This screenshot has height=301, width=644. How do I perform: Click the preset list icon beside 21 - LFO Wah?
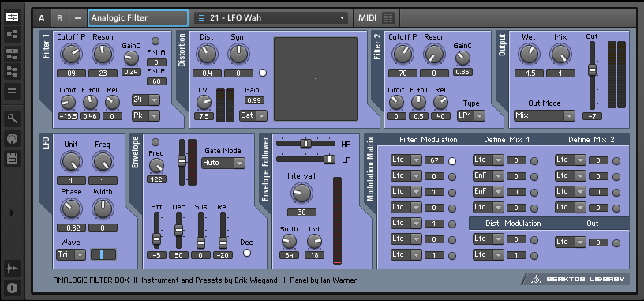tap(201, 17)
